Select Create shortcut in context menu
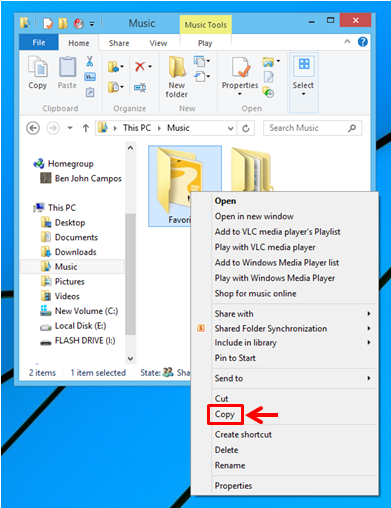The image size is (391, 508). (243, 435)
